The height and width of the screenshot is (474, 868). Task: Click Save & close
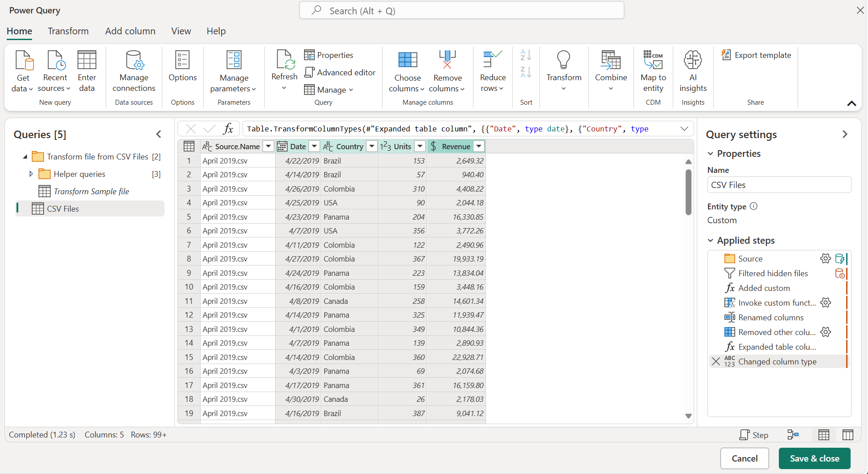coord(814,458)
